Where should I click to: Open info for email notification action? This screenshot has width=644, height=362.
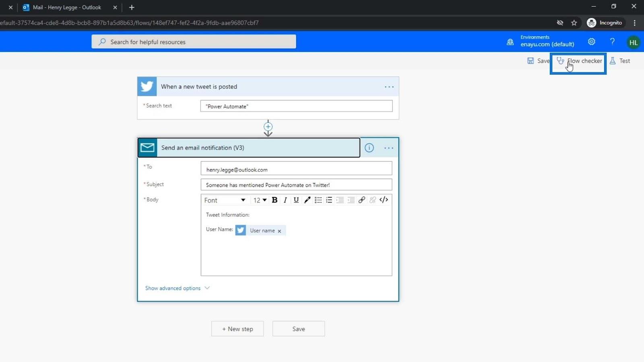pos(369,148)
